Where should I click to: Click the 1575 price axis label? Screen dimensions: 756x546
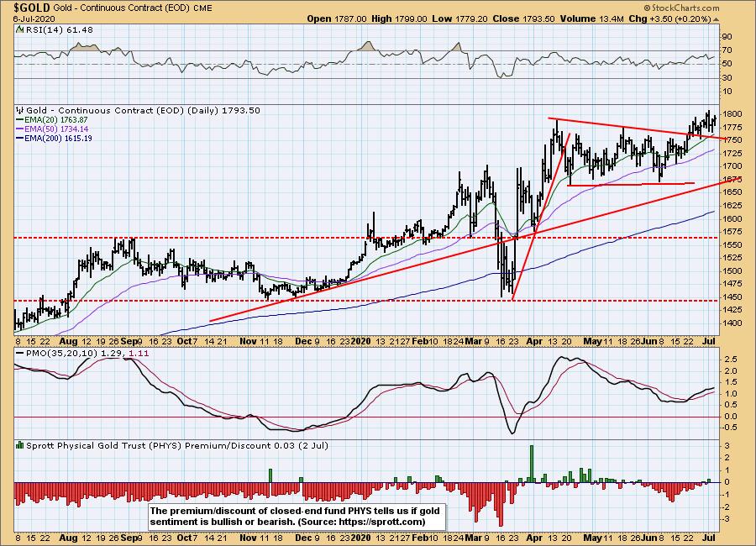click(x=732, y=232)
